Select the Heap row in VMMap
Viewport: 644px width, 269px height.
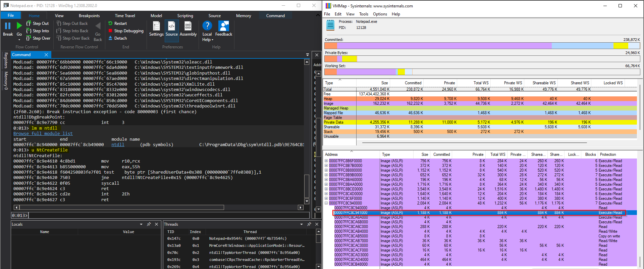480,99
